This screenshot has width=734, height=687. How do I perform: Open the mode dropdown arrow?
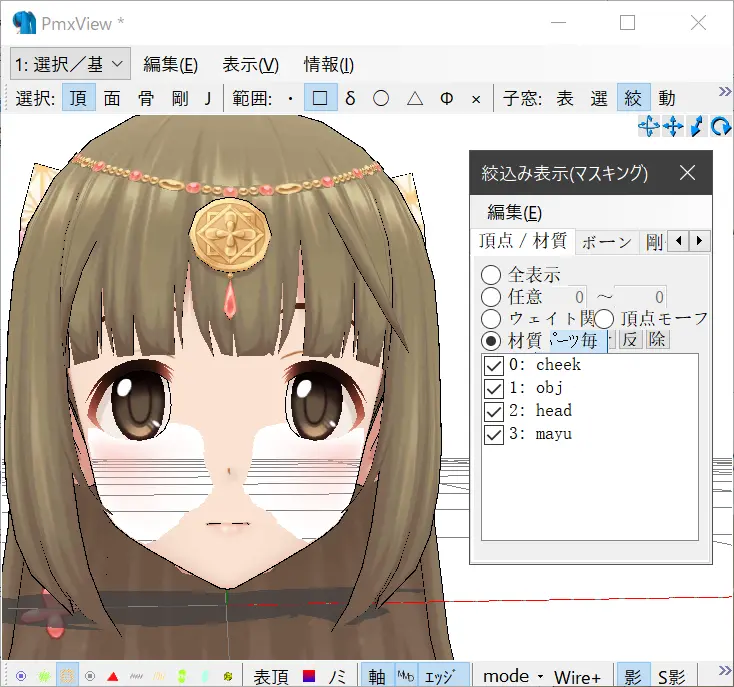(x=541, y=677)
